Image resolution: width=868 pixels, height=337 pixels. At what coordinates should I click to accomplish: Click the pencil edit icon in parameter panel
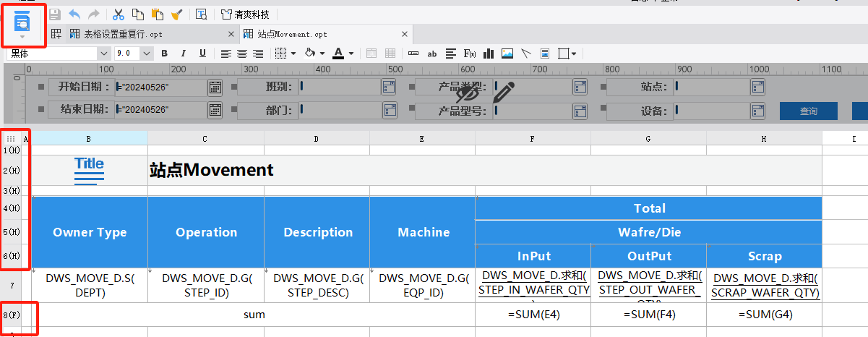[504, 91]
